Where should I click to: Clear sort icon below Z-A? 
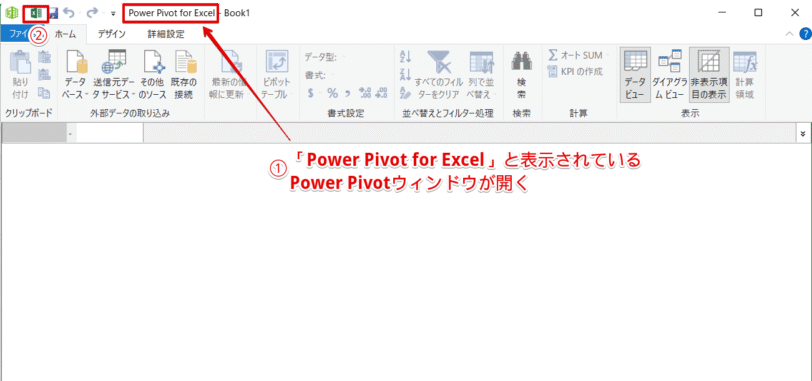pos(405,93)
